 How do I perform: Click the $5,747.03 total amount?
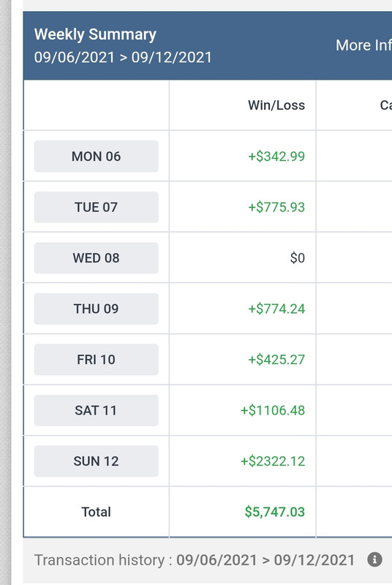tap(274, 511)
